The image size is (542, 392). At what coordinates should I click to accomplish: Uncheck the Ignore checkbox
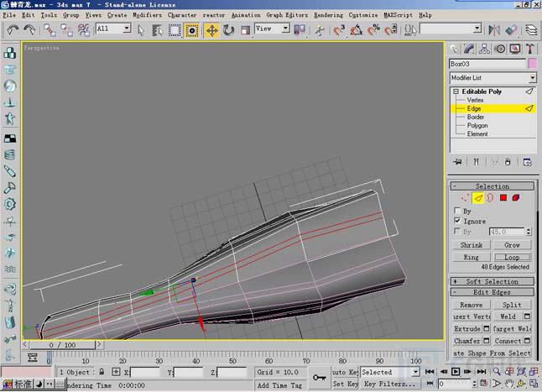[x=457, y=221]
